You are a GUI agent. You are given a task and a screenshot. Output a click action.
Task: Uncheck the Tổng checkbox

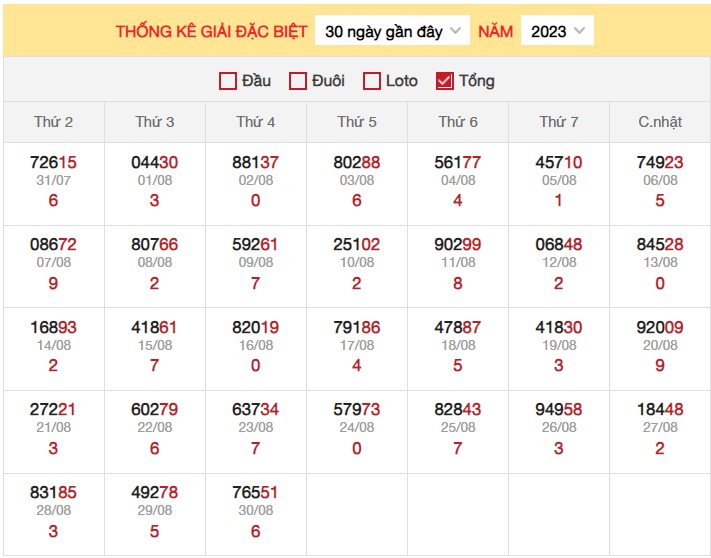coord(445,81)
